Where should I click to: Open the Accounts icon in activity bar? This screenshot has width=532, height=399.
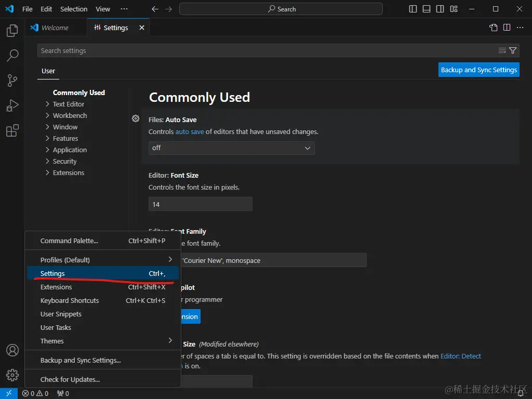12,350
